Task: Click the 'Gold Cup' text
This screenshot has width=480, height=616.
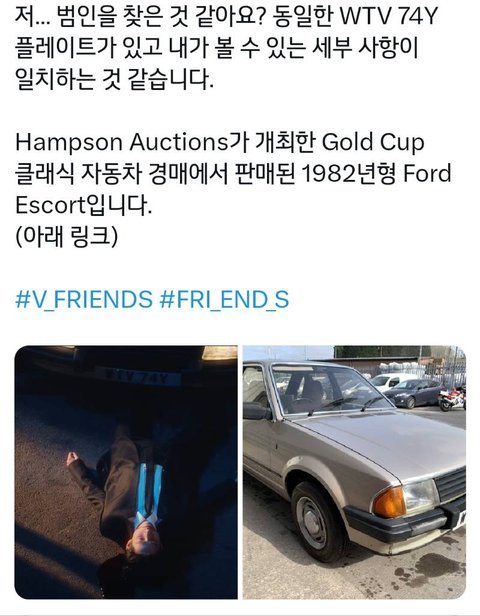Action: point(373,143)
